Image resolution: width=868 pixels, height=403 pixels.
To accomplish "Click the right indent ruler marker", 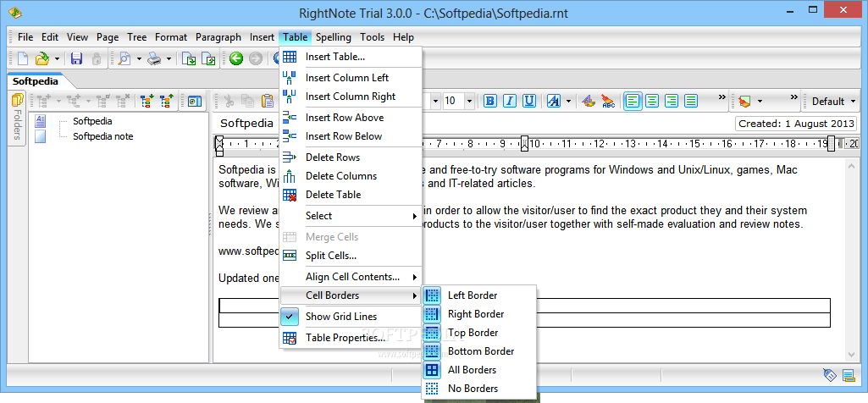I will pyautogui.click(x=831, y=144).
